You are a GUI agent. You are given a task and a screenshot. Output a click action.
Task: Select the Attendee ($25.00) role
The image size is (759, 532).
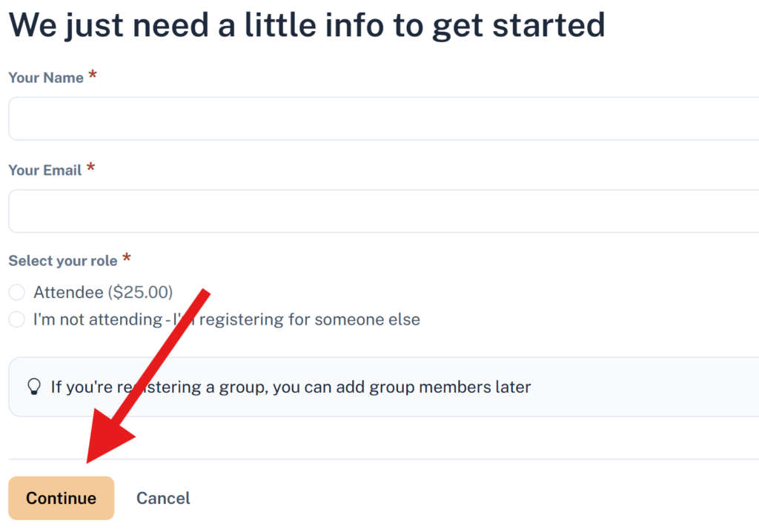(16, 292)
